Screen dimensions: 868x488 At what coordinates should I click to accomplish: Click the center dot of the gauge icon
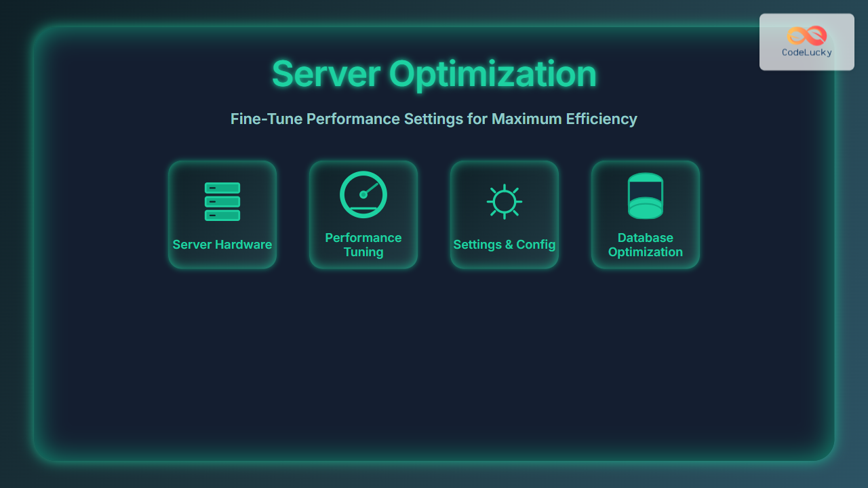click(363, 195)
